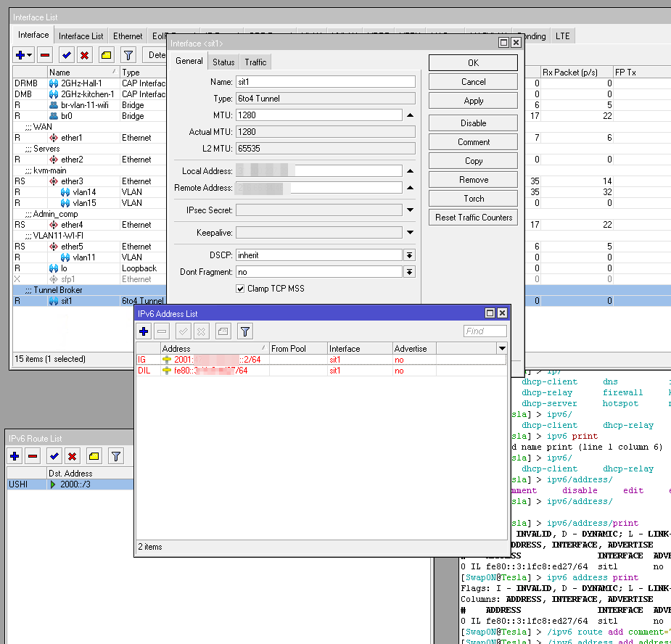Click the blue plus in IPv6 Address List
Image resolution: width=671 pixels, height=644 pixels.
pyautogui.click(x=144, y=331)
